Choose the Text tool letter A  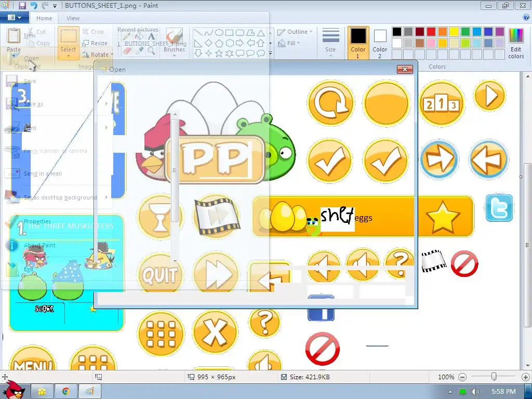pyautogui.click(x=152, y=36)
